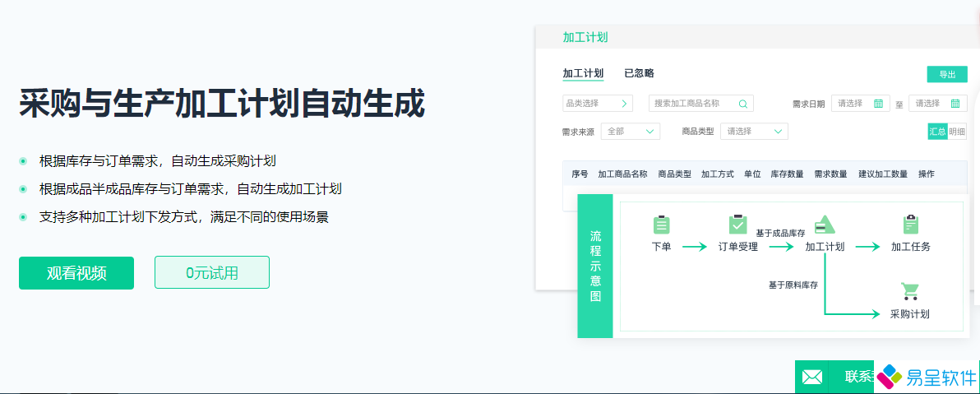Open the start date calendar icon
Screen dimensions: 980x394
[878, 103]
